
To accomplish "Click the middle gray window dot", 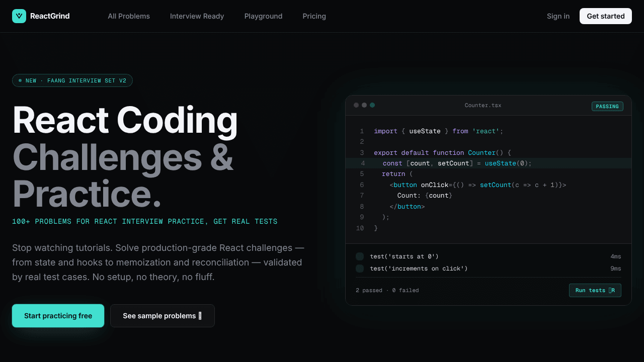I will (364, 105).
